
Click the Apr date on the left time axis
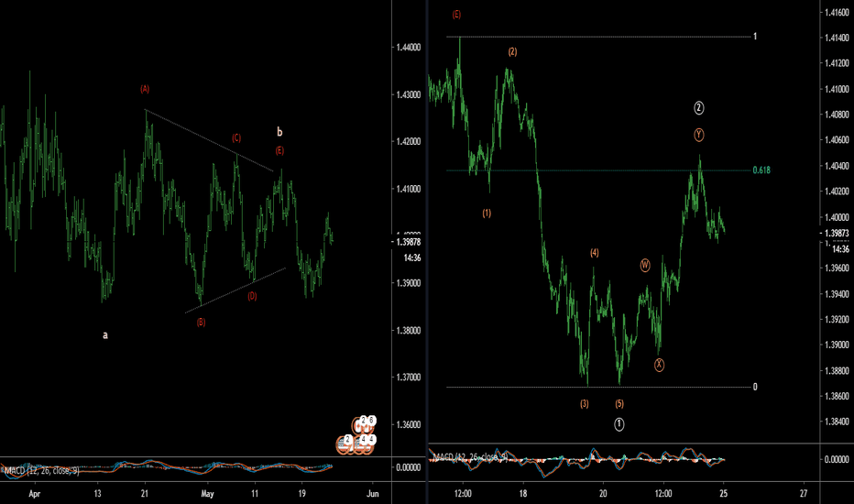[x=34, y=494]
